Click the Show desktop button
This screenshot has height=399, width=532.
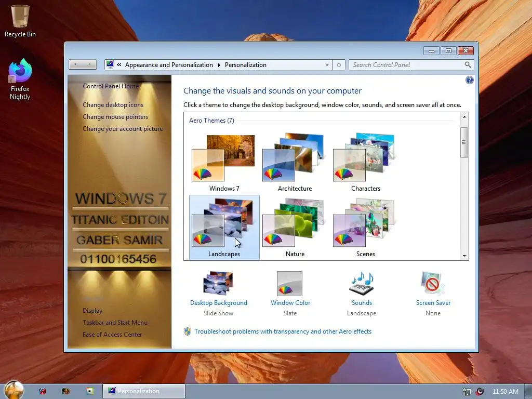[528, 392]
